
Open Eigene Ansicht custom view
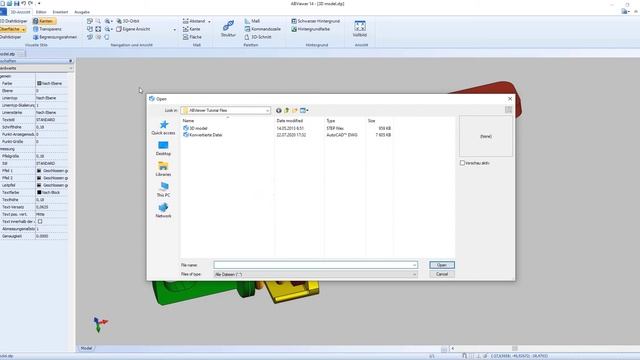point(133,29)
